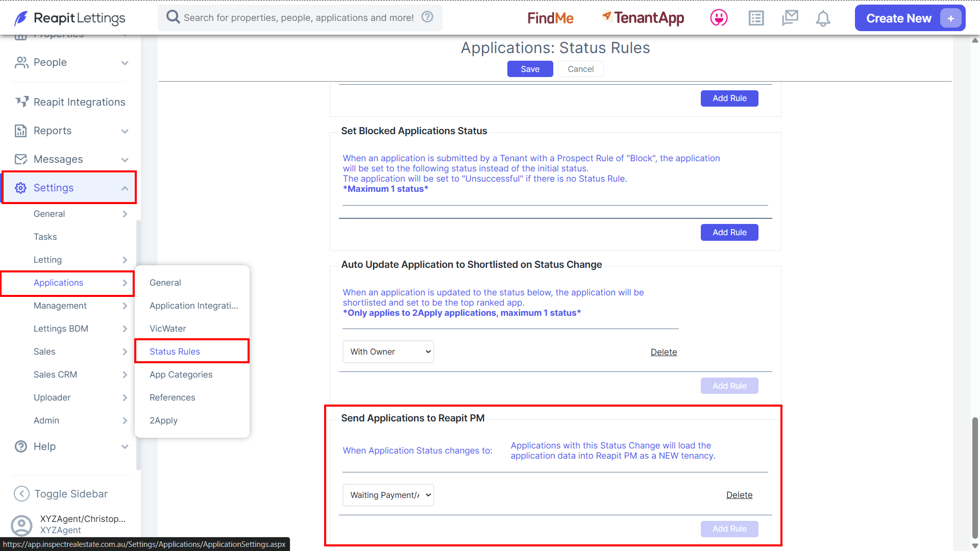This screenshot has width=980, height=551.
Task: Click the search properties input field
Action: click(x=299, y=18)
